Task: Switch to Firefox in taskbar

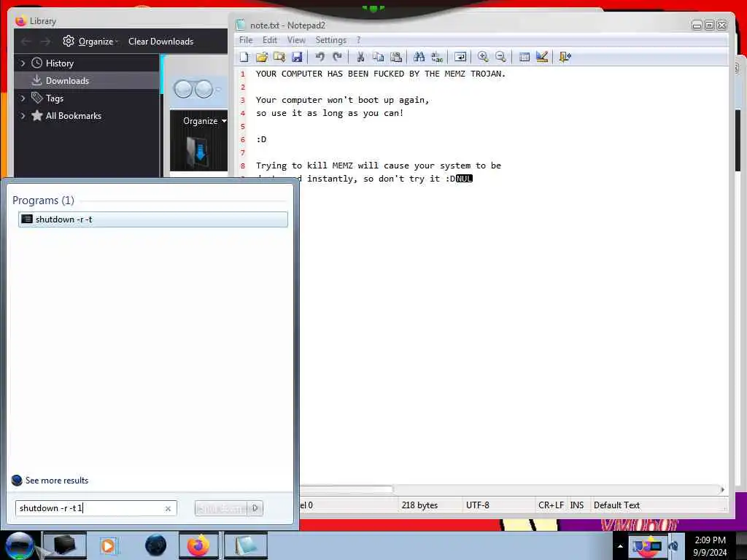Action: coord(198,545)
